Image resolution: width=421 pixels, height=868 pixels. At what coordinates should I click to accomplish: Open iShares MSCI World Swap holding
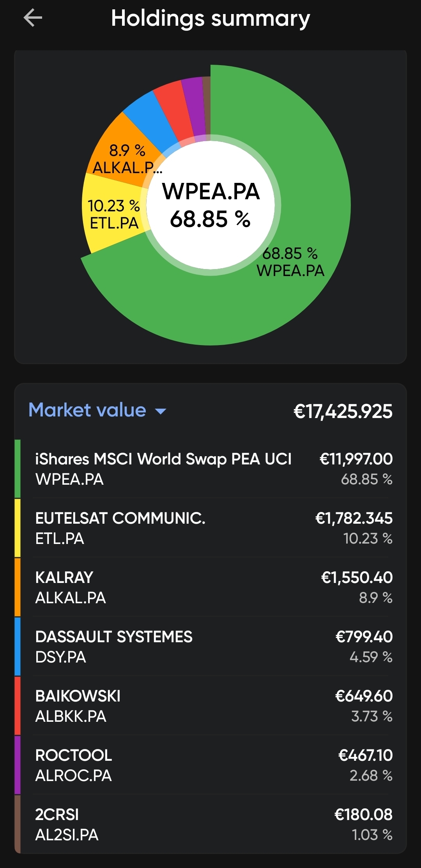pyautogui.click(x=210, y=469)
